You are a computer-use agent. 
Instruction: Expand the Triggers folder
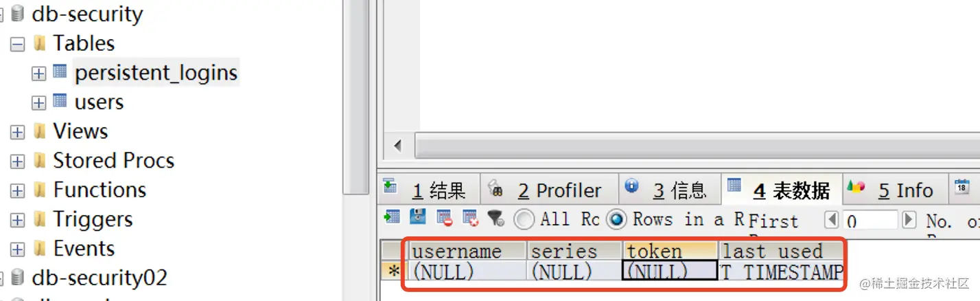tap(18, 220)
